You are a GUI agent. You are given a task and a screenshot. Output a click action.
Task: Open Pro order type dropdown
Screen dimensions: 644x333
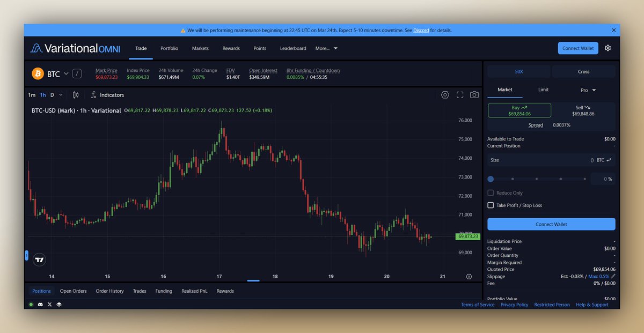pos(588,90)
